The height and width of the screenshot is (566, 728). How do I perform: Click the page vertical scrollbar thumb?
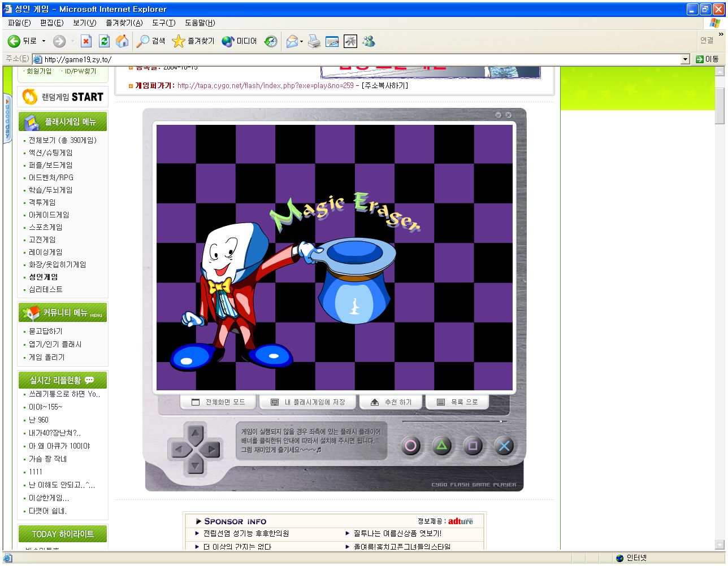(720, 106)
